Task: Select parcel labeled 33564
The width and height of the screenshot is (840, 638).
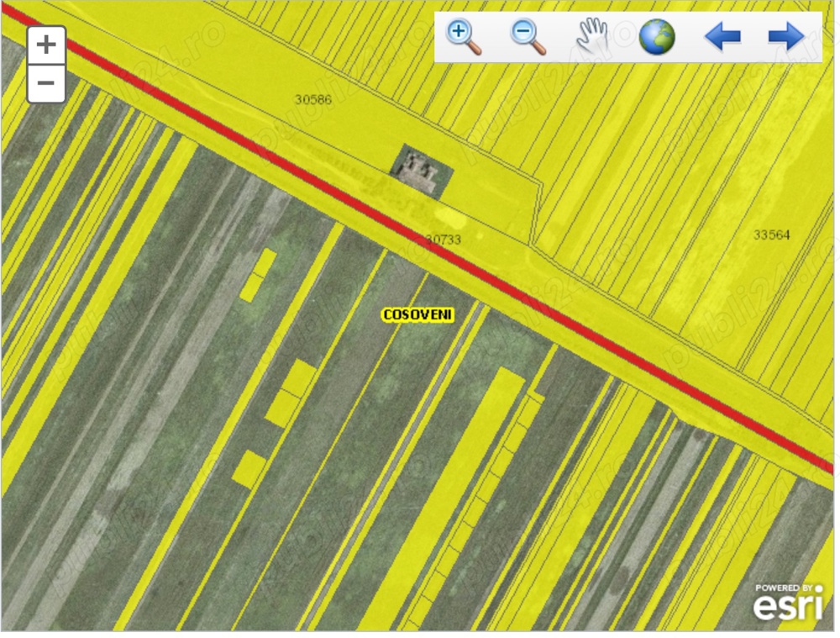Action: point(771,235)
